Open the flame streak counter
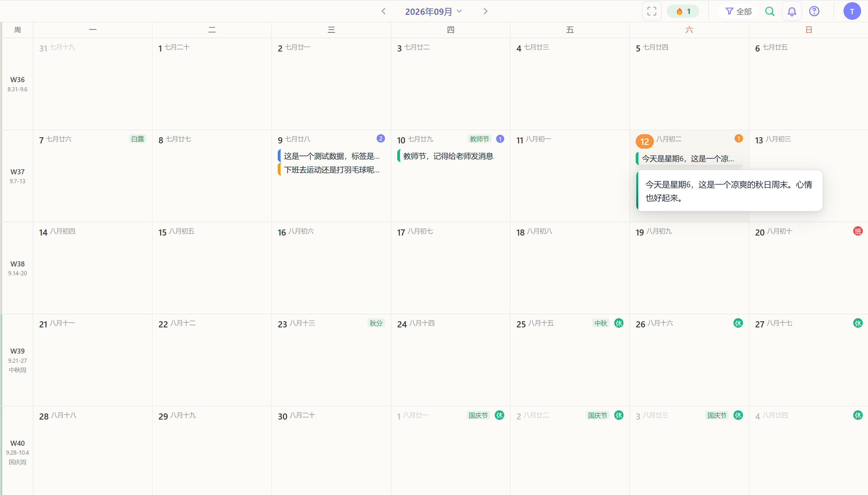Viewport: 868px width, 495px height. tap(683, 11)
